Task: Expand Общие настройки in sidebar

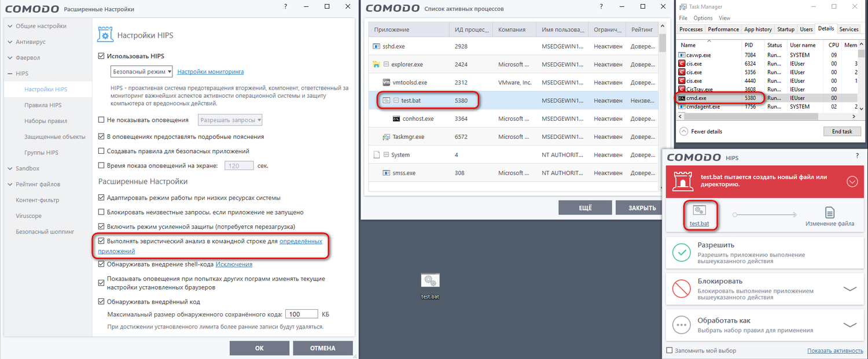Action: 10,26
